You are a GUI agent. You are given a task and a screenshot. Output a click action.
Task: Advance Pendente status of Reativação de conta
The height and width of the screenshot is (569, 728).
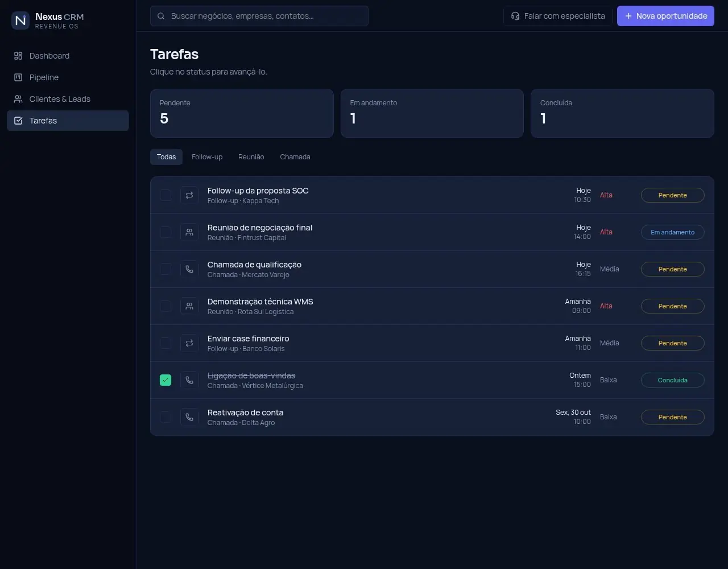(673, 417)
